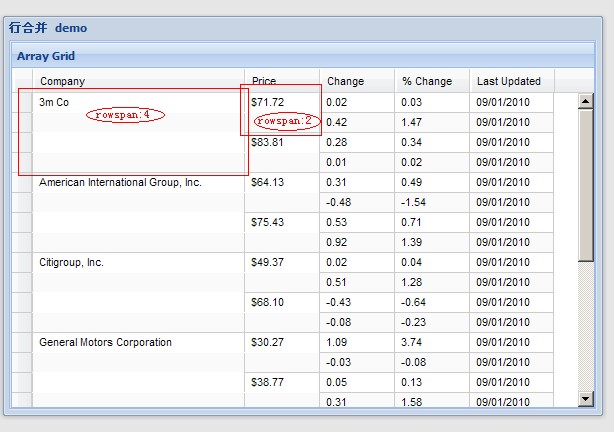Viewport: 614px width, 432px height.
Task: Click the scrollbar up arrow button
Action: click(586, 99)
